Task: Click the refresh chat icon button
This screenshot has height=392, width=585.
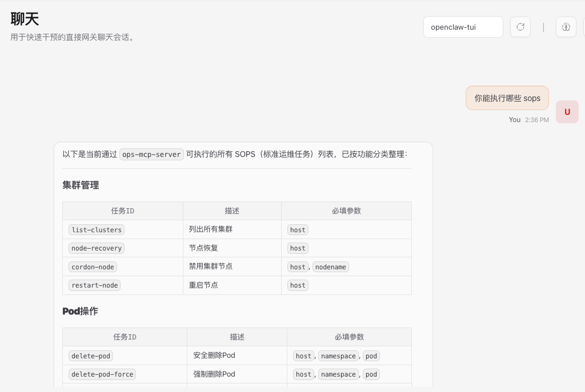Action: [520, 27]
